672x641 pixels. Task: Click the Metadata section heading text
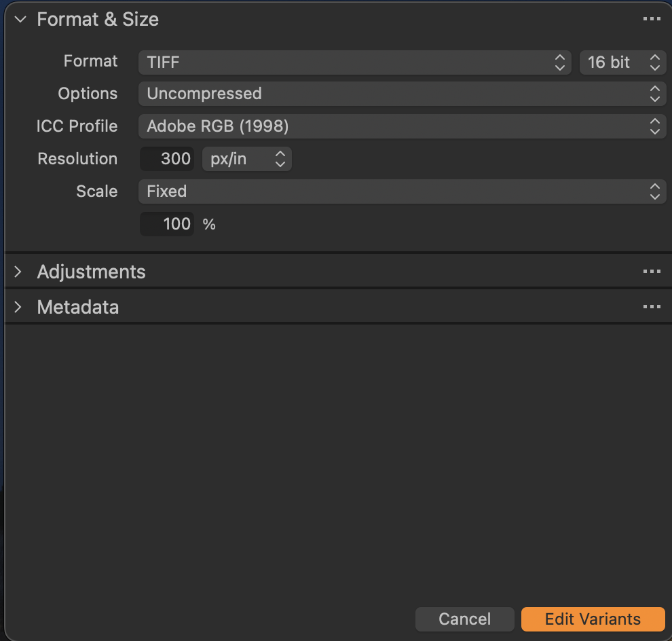click(x=77, y=307)
